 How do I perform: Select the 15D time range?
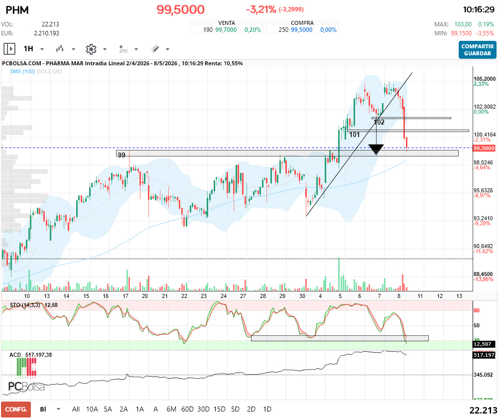(219, 409)
